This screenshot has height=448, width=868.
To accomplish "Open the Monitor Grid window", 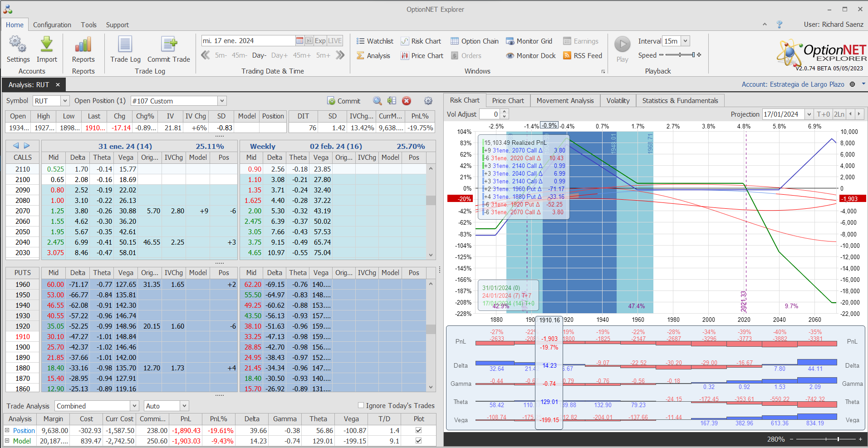I will 529,41.
